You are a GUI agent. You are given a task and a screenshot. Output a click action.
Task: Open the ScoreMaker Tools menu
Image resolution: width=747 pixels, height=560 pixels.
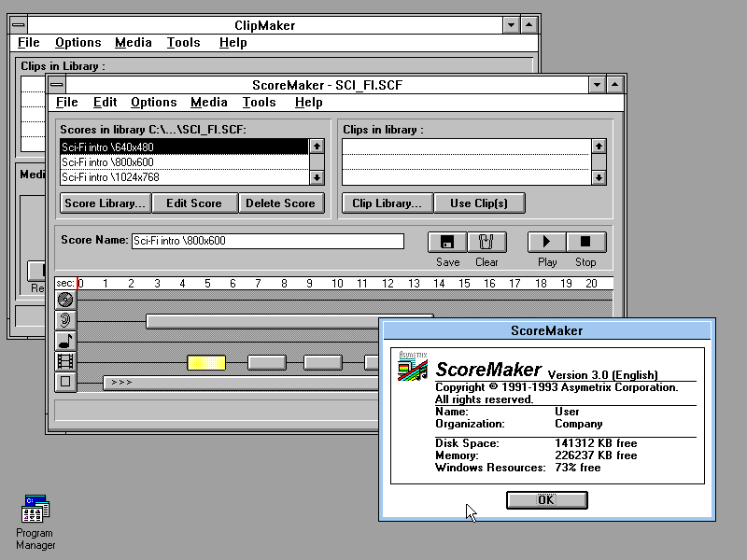point(260,103)
